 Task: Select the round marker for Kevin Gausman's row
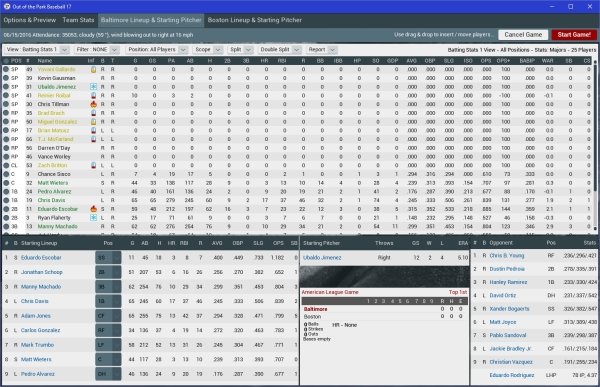pos(6,78)
